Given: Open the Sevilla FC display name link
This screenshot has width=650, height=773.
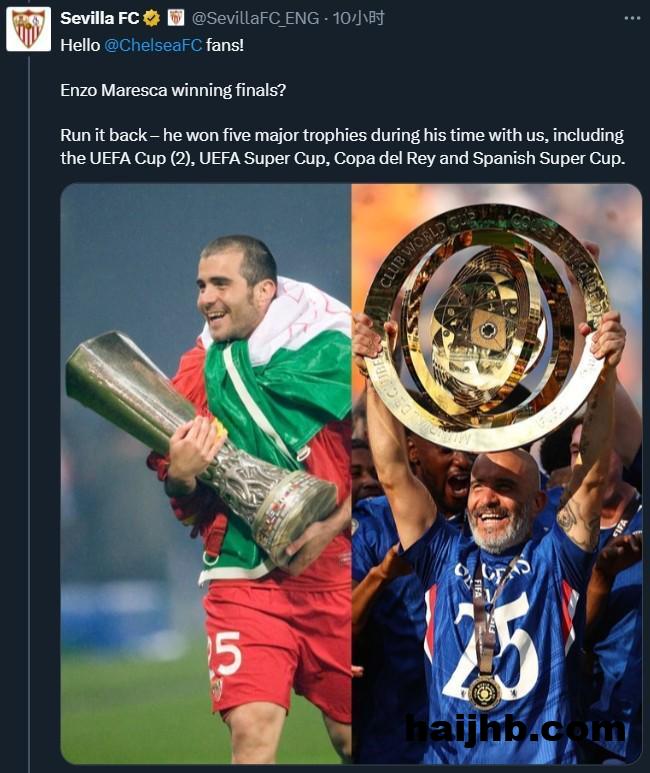Looking at the screenshot, I should [x=99, y=18].
